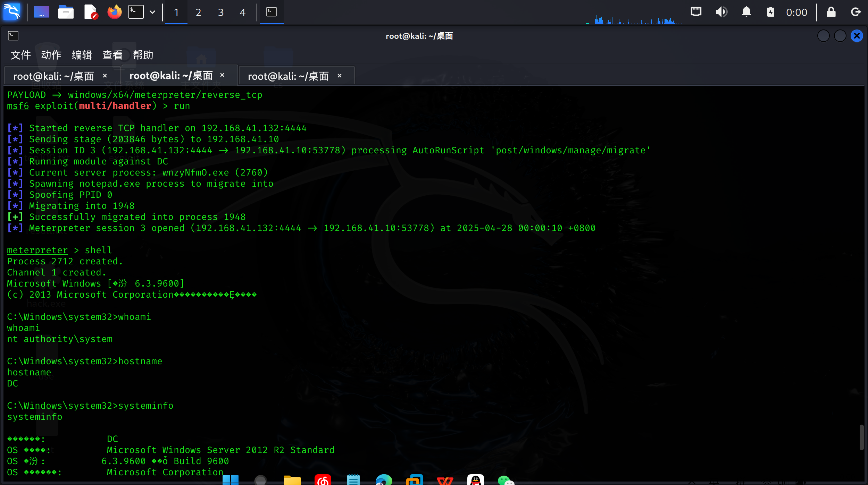Switch to workspace 3
Screen dimensions: 868x485
pos(220,12)
